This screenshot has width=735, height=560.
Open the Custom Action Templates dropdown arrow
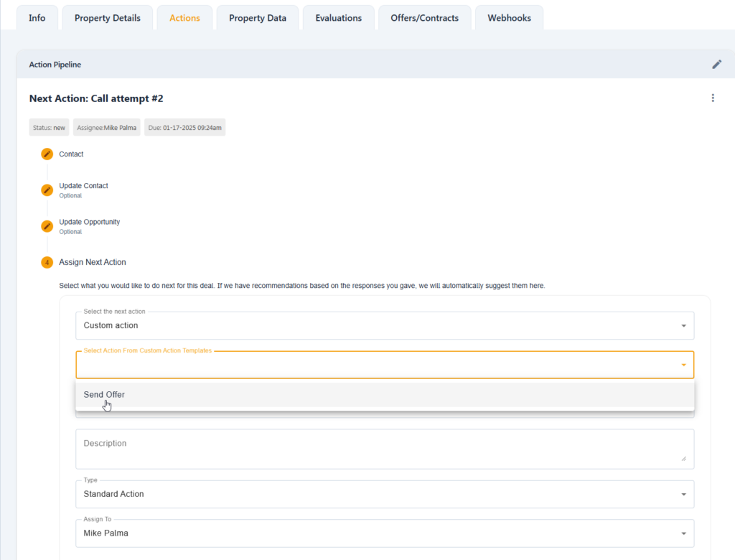point(683,365)
